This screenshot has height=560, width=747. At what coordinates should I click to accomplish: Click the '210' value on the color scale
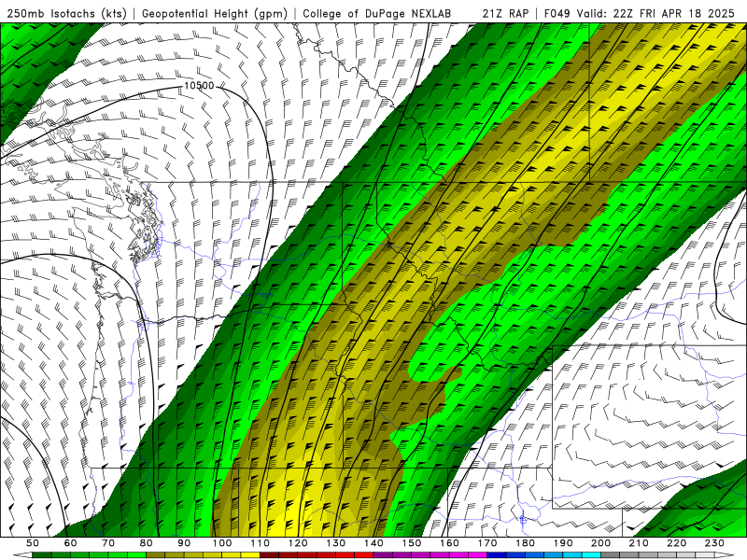click(639, 543)
